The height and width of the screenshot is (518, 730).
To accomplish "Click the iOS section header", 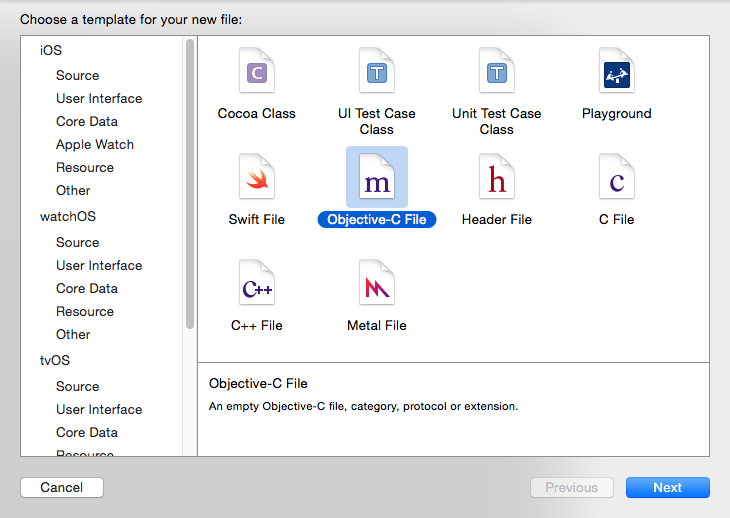I will tap(51, 50).
